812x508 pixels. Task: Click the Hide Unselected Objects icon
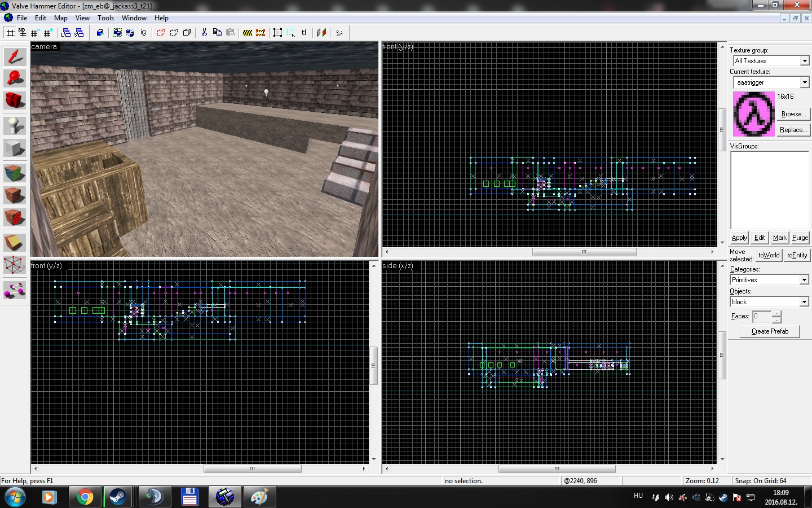tap(174, 33)
